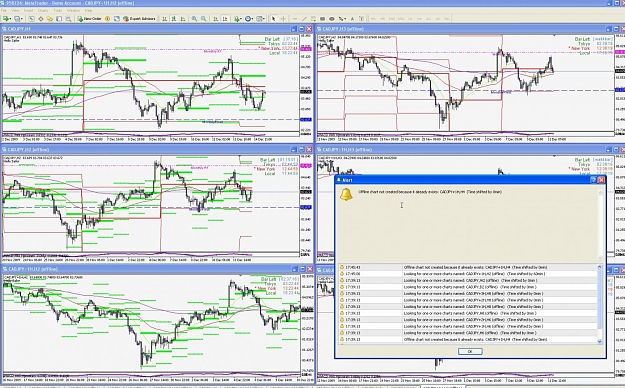Select the ellipse drawing tool

[x=332, y=19]
